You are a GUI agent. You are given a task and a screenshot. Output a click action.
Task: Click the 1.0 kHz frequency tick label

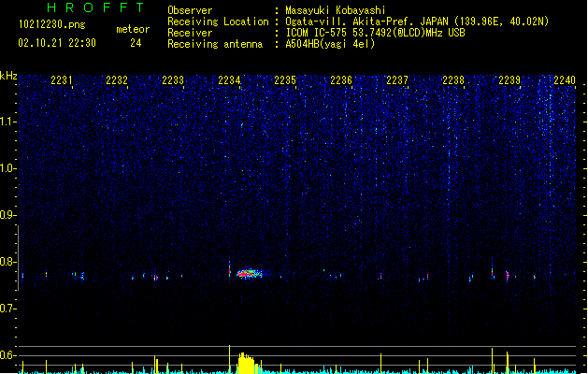(x=7, y=168)
